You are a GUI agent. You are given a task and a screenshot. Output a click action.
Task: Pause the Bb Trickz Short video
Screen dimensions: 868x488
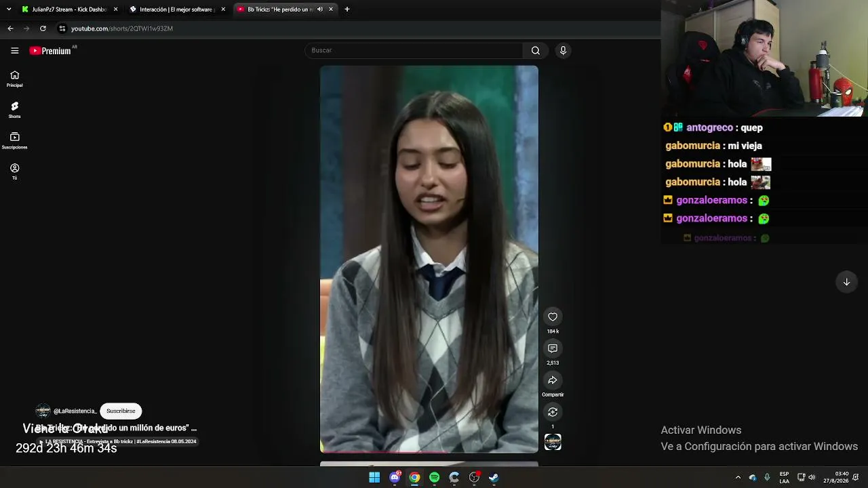pyautogui.click(x=429, y=259)
